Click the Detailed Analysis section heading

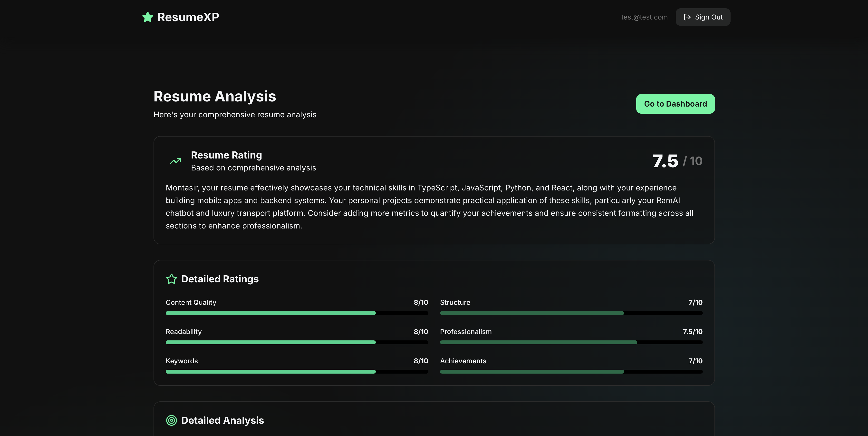[222, 420]
